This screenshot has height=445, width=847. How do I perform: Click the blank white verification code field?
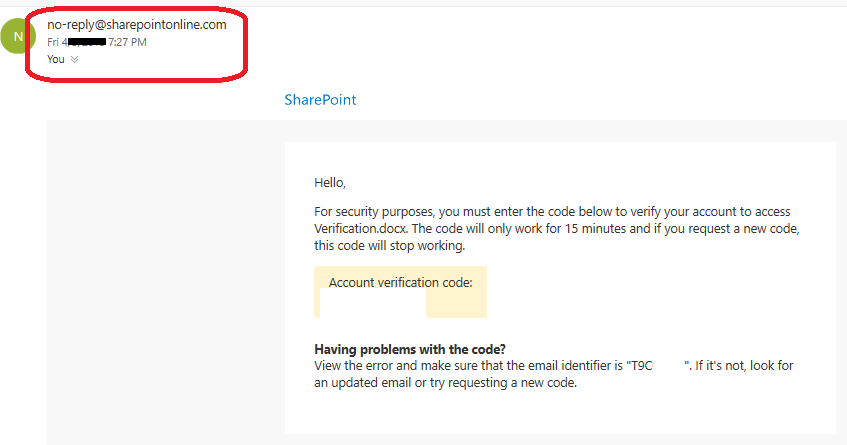pyautogui.click(x=373, y=303)
